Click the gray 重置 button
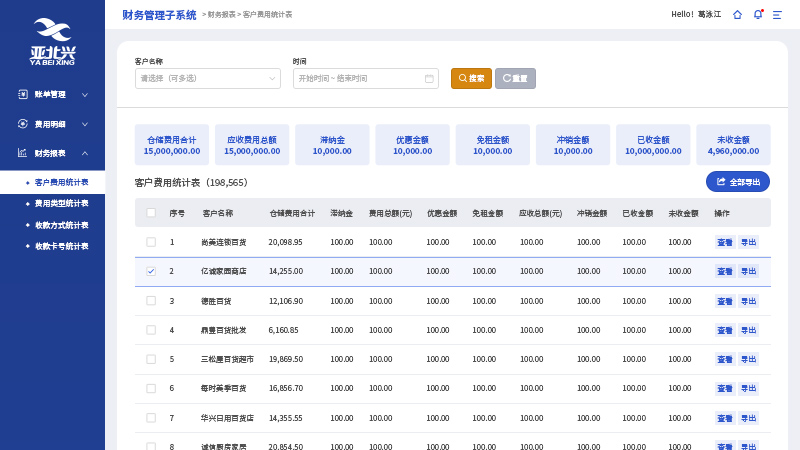The width and height of the screenshot is (800, 450). (515, 79)
